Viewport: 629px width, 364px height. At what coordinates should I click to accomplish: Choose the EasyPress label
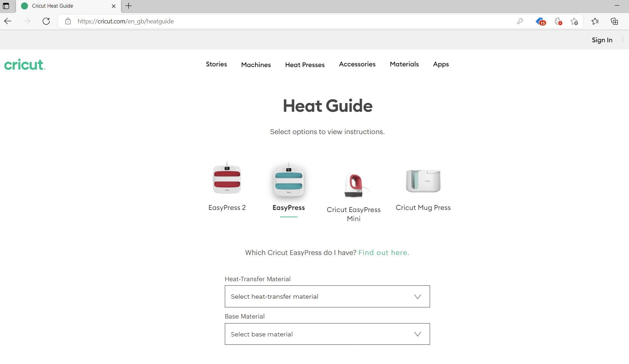288,208
